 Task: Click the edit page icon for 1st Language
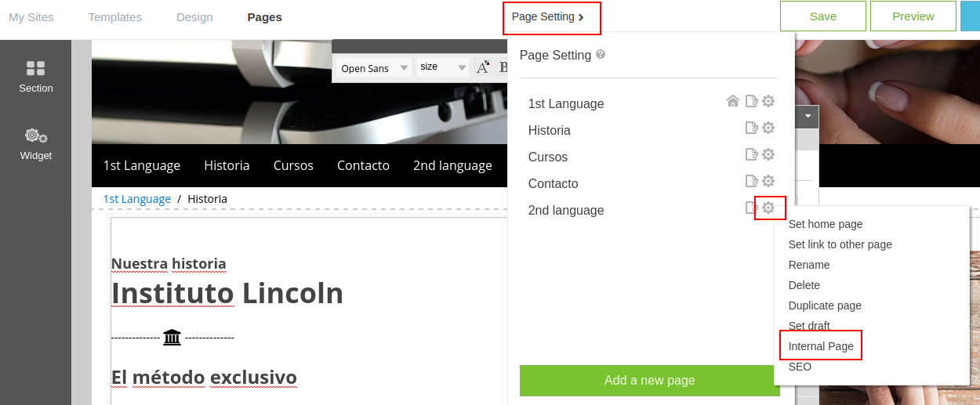click(751, 101)
